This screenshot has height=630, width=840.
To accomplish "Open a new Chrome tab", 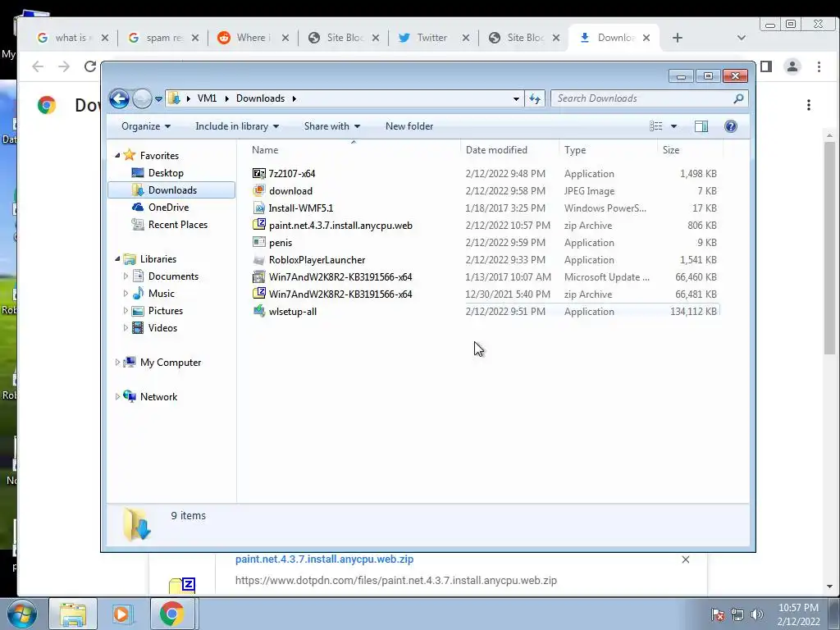I will tap(677, 38).
